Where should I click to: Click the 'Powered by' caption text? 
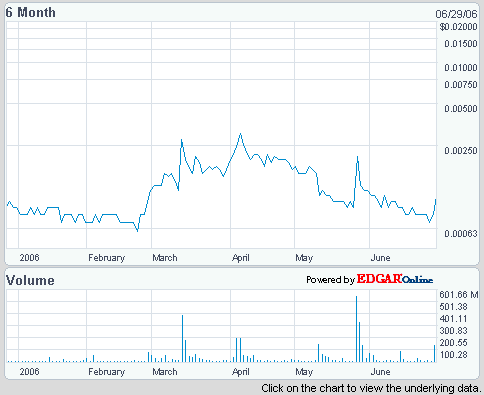click(x=330, y=280)
